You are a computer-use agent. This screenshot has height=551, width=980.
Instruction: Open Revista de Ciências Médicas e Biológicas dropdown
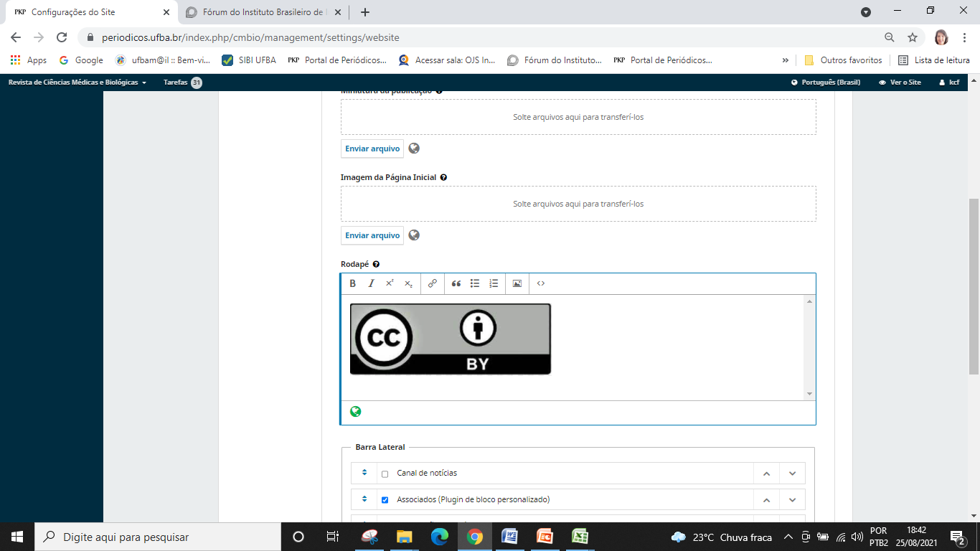[77, 83]
